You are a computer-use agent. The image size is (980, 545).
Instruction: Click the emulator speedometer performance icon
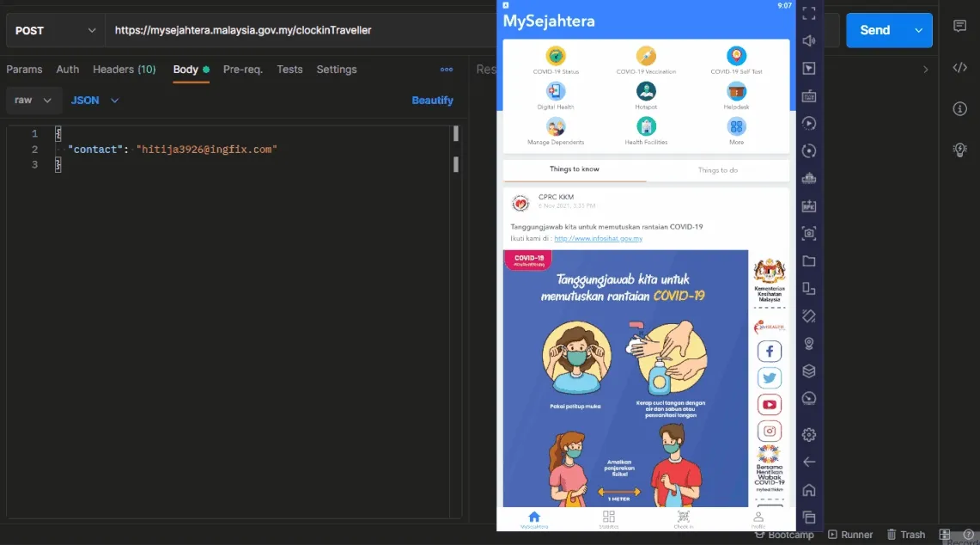pyautogui.click(x=809, y=399)
